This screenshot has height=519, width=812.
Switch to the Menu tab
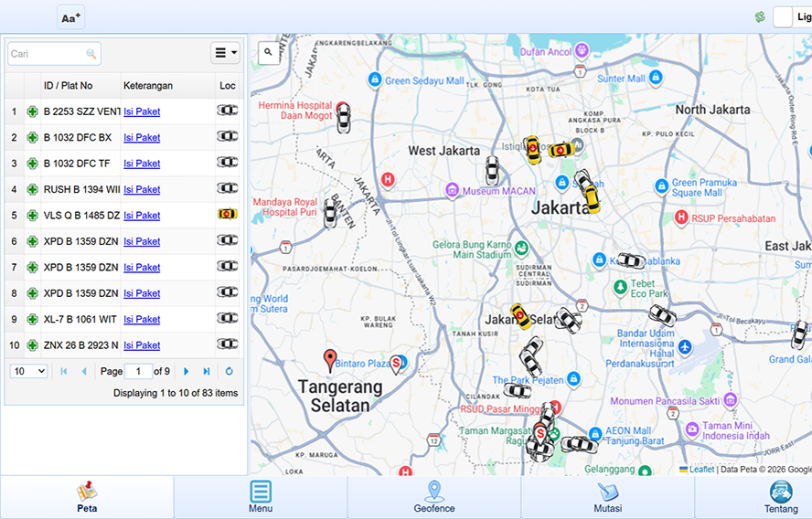click(261, 497)
